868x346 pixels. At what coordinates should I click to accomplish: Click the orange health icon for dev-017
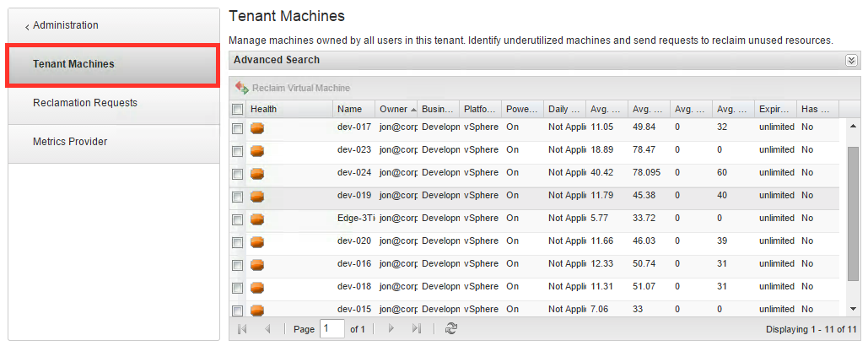click(256, 128)
